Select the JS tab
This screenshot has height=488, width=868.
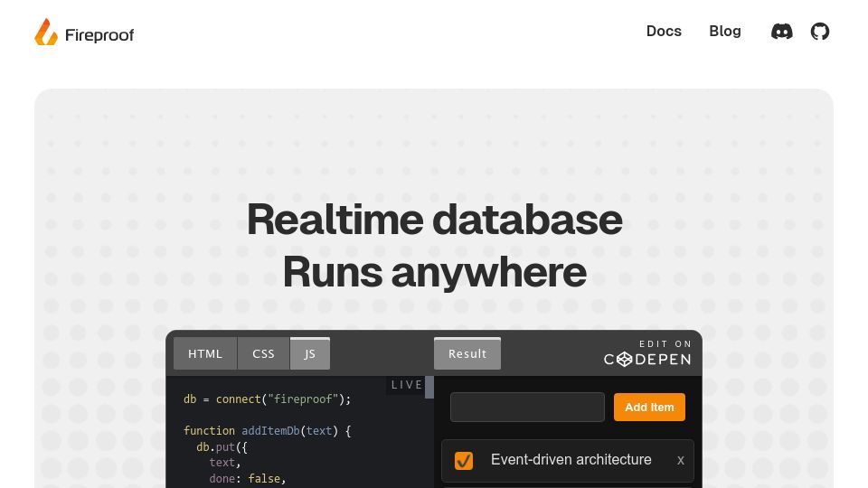(x=310, y=353)
